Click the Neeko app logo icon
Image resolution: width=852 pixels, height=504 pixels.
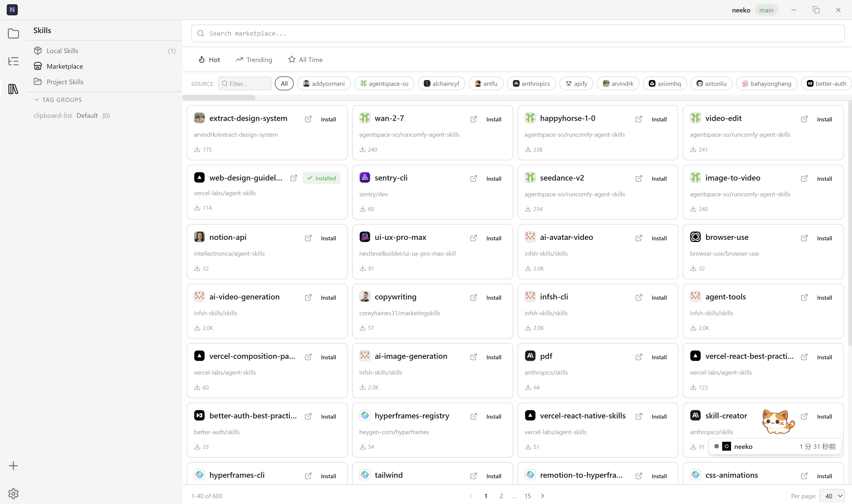[x=12, y=10]
